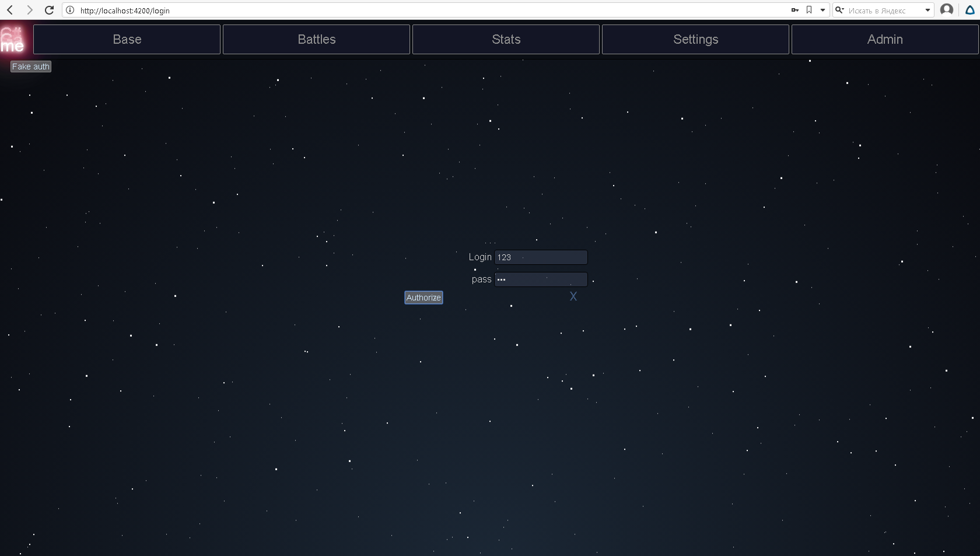980x556 pixels.
Task: Click the Authorize button
Action: tap(423, 298)
